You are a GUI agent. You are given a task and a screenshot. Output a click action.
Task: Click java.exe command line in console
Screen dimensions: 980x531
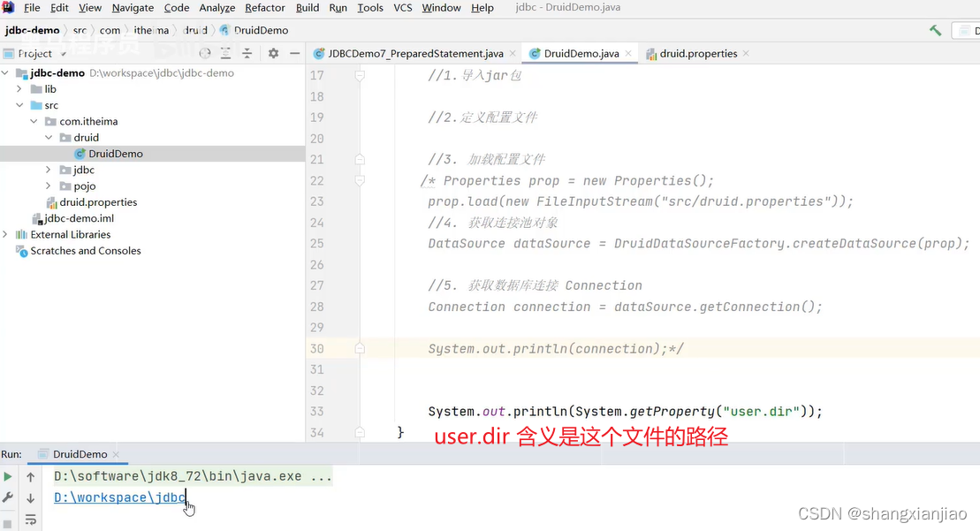[x=193, y=476]
